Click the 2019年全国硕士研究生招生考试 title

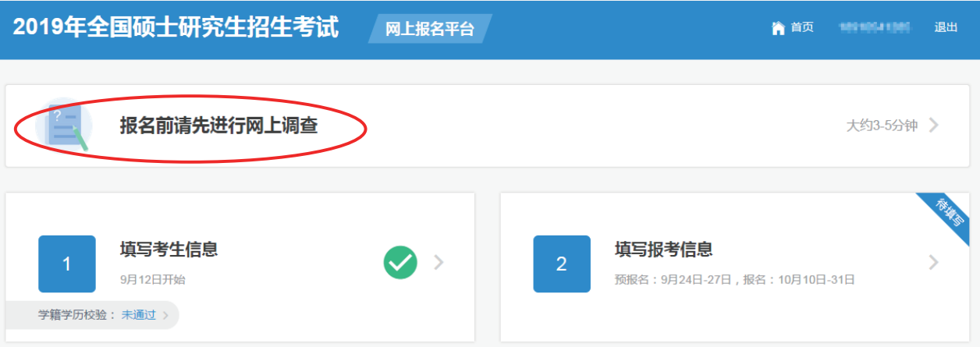click(176, 27)
